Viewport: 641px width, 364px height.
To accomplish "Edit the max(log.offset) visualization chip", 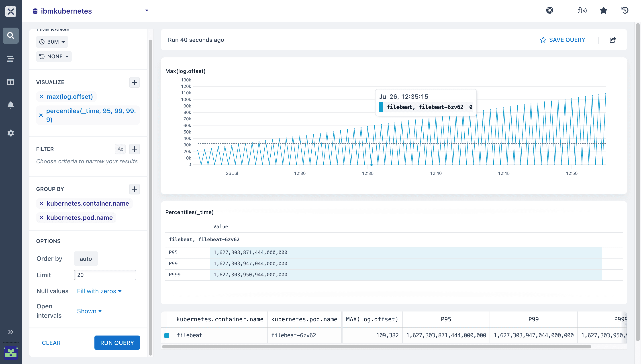I will (70, 97).
